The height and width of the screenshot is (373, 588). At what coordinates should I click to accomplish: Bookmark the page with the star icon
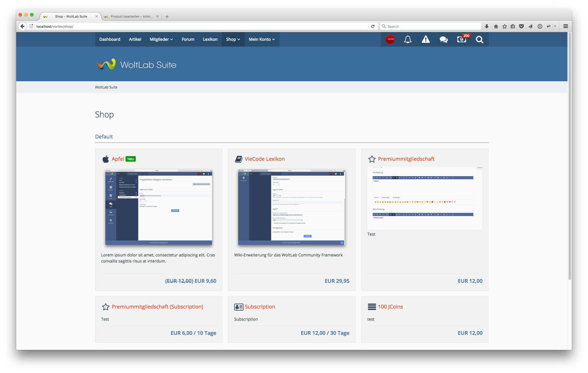[x=505, y=26]
